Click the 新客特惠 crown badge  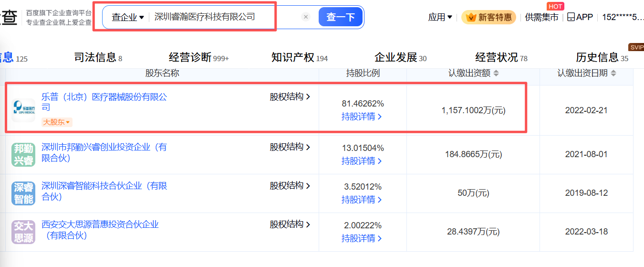[489, 17]
